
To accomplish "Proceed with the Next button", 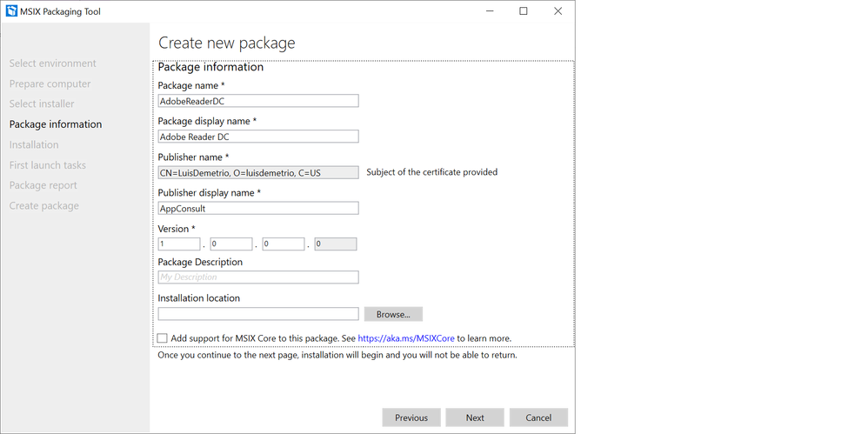I will pos(475,418).
